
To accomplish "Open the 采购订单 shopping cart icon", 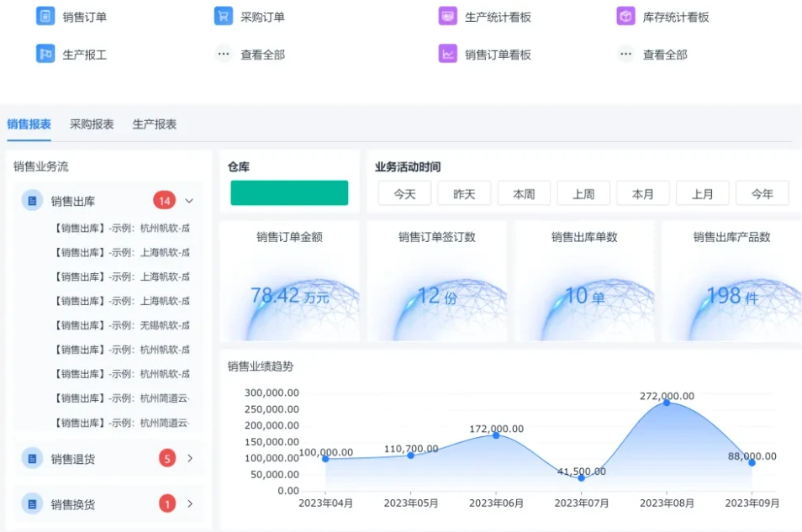I will [224, 16].
